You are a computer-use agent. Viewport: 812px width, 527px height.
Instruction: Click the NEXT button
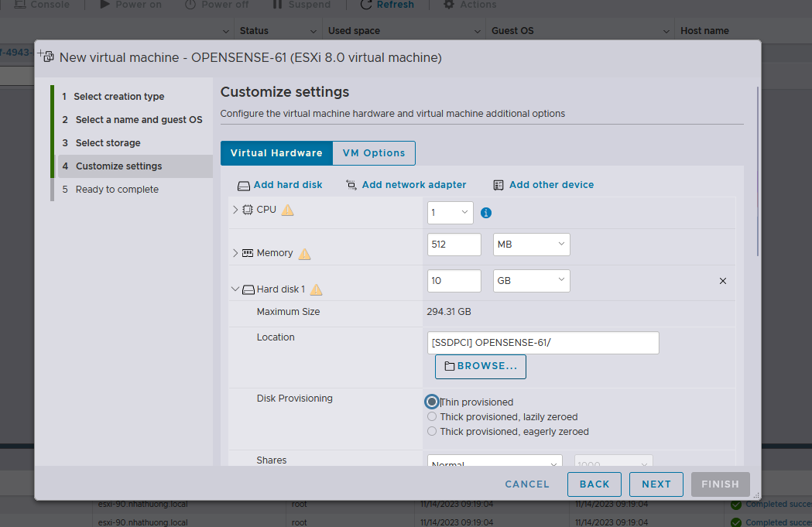(x=656, y=484)
